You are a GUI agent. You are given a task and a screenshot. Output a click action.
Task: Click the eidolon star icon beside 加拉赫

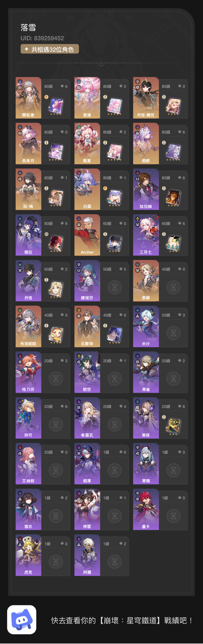coord(179,178)
